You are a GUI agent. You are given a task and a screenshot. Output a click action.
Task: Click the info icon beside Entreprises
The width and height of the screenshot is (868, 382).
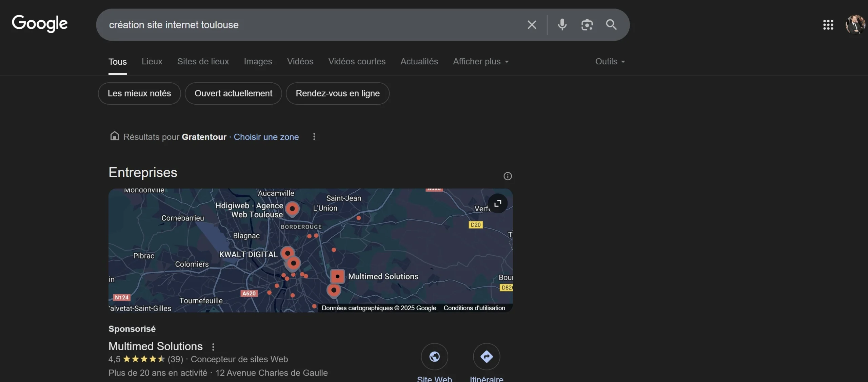click(x=508, y=176)
